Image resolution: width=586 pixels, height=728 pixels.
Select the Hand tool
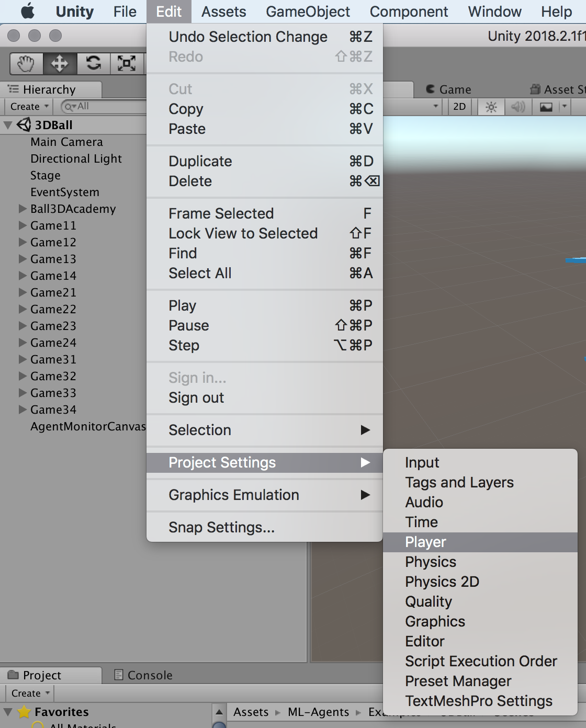[26, 64]
